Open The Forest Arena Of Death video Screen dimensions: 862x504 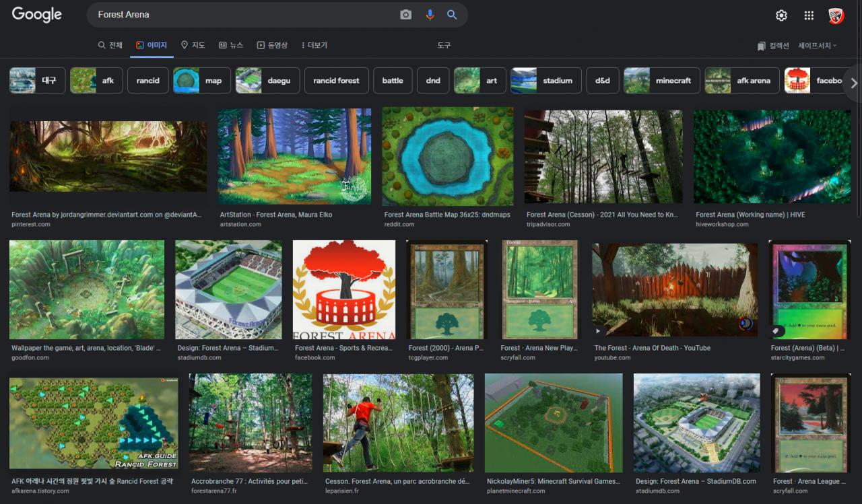click(675, 290)
